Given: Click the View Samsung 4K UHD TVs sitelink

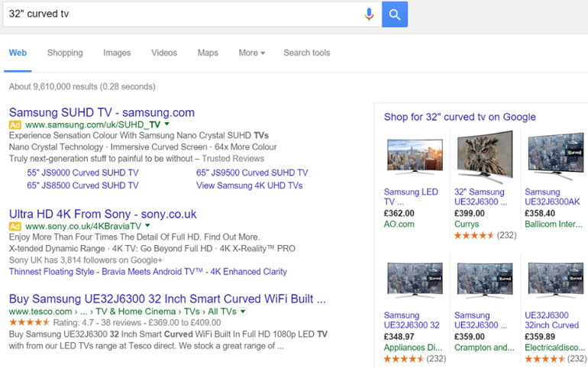Looking at the screenshot, I should point(249,186).
